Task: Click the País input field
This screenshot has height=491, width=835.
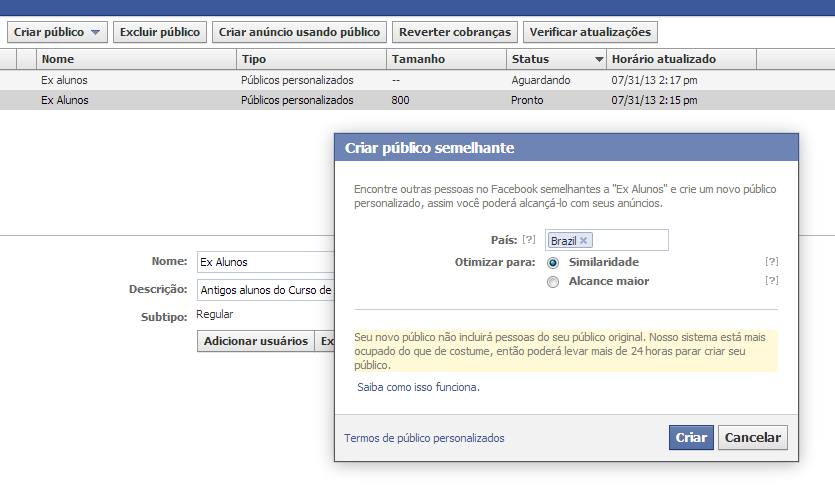Action: click(630, 241)
